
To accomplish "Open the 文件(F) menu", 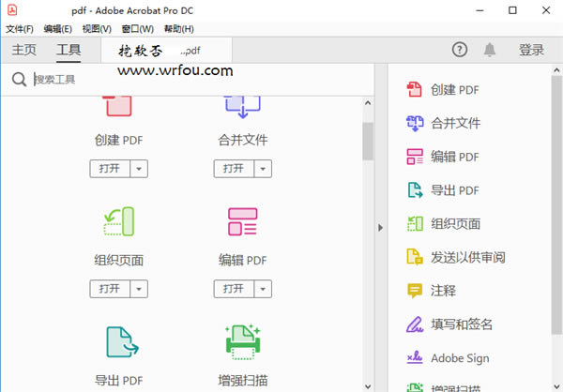I will tap(19, 29).
